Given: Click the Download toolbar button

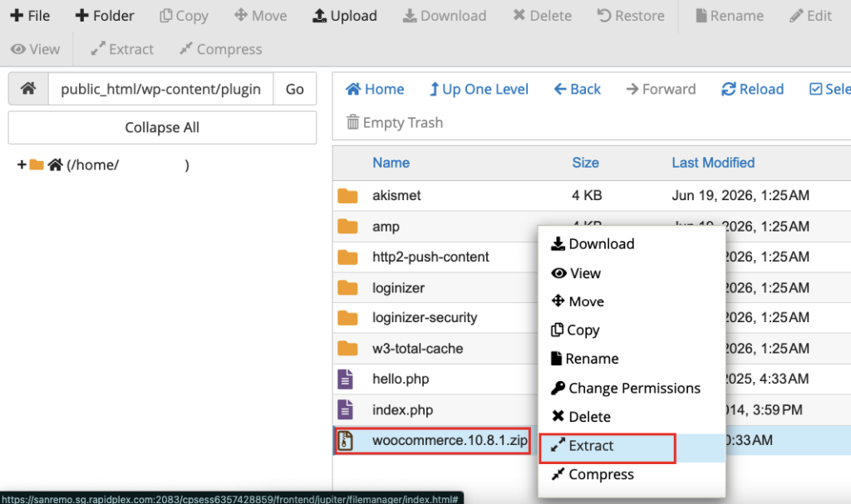Looking at the screenshot, I should (x=445, y=16).
